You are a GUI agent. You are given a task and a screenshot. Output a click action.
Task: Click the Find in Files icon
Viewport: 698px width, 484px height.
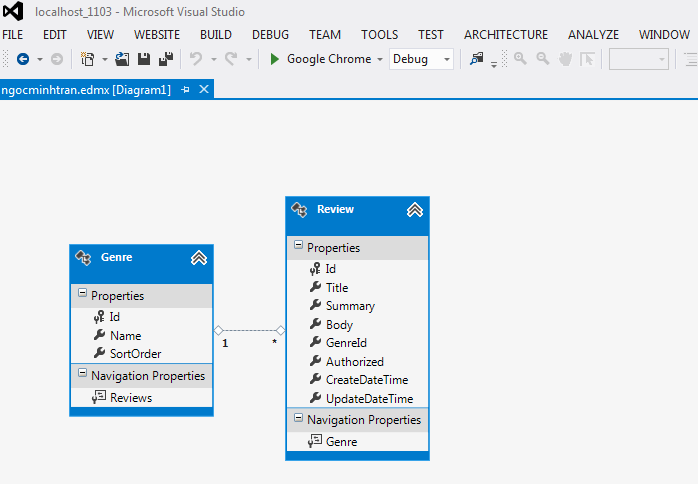(477, 59)
